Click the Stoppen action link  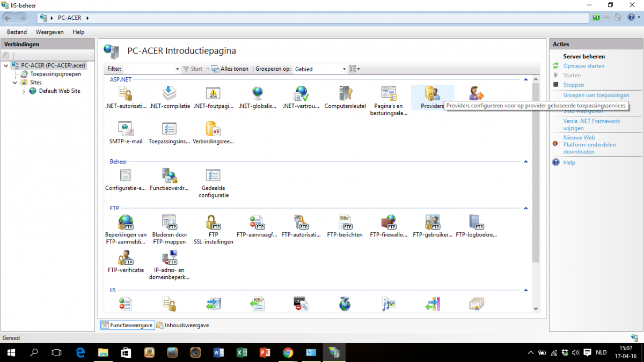[x=574, y=85]
